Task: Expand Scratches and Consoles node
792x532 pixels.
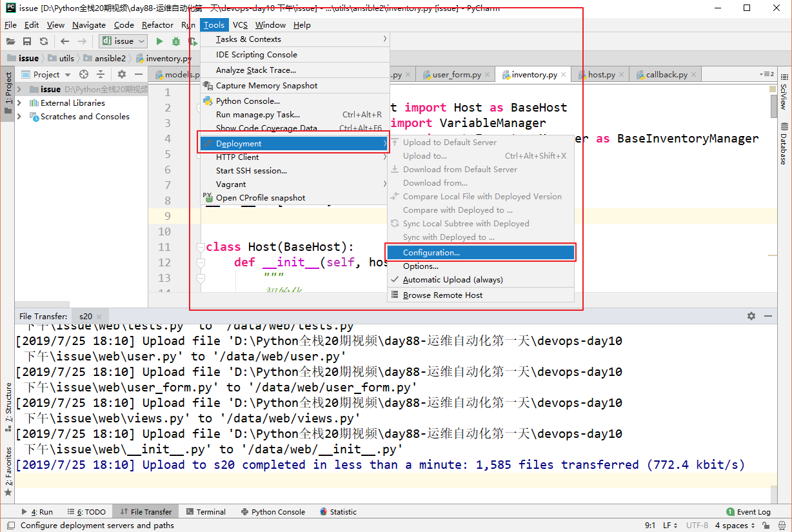Action: (19, 117)
